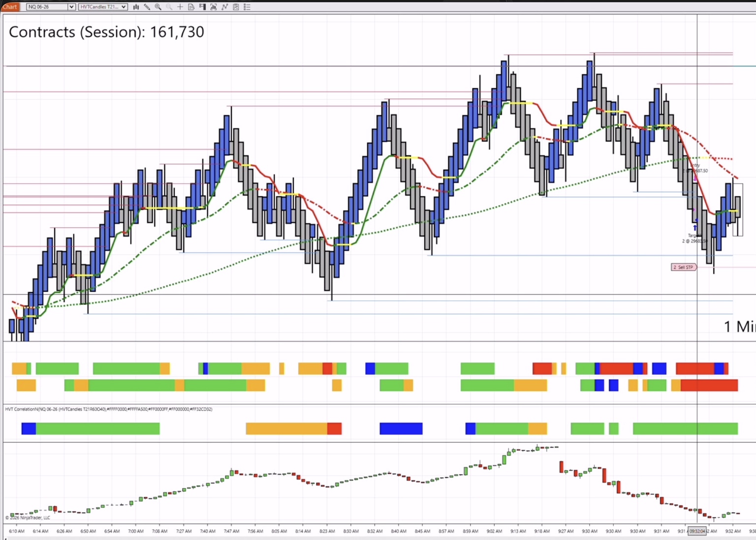
Task: Open the NQ 06-26 instrument dropdown arrow
Action: 71,7
